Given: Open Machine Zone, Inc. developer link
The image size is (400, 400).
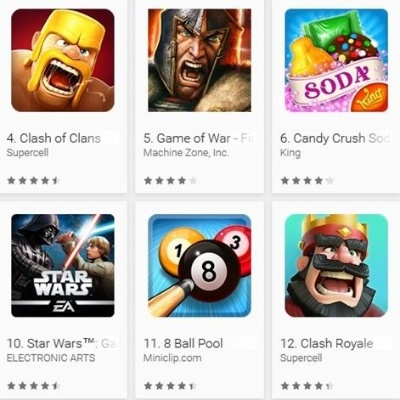Looking at the screenshot, I should tap(186, 153).
